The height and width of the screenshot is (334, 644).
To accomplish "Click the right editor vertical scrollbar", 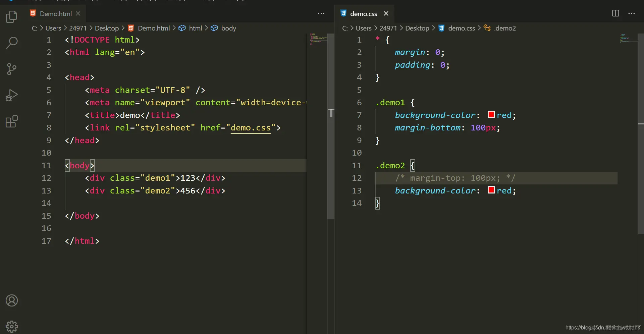I will 641,133.
